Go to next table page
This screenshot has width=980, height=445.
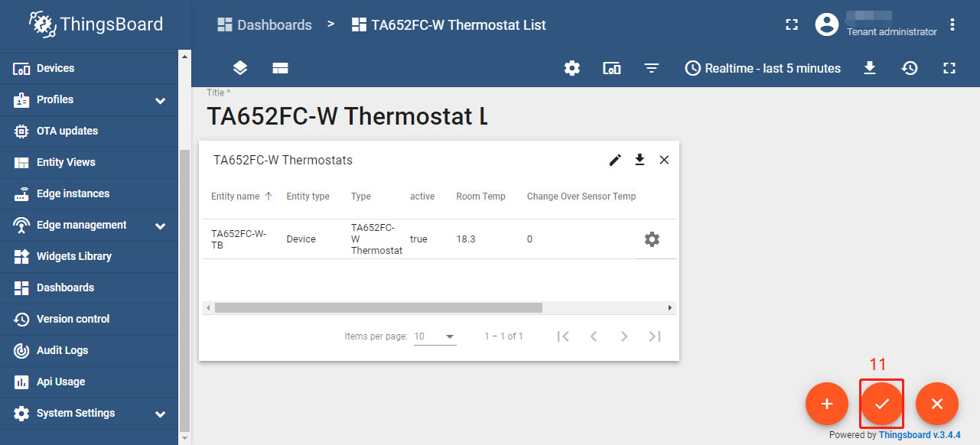pos(624,336)
